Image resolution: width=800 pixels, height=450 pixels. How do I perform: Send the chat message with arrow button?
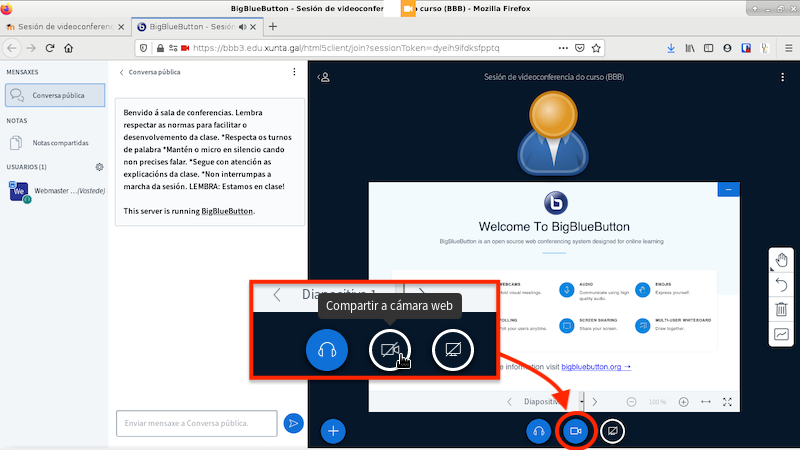click(x=293, y=424)
